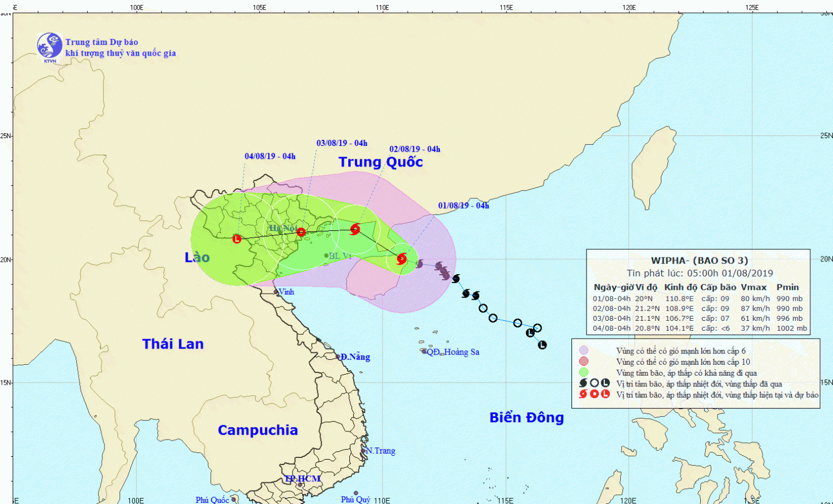Click the Trung Quốc country label
The width and height of the screenshot is (833, 504).
pyautogui.click(x=381, y=162)
